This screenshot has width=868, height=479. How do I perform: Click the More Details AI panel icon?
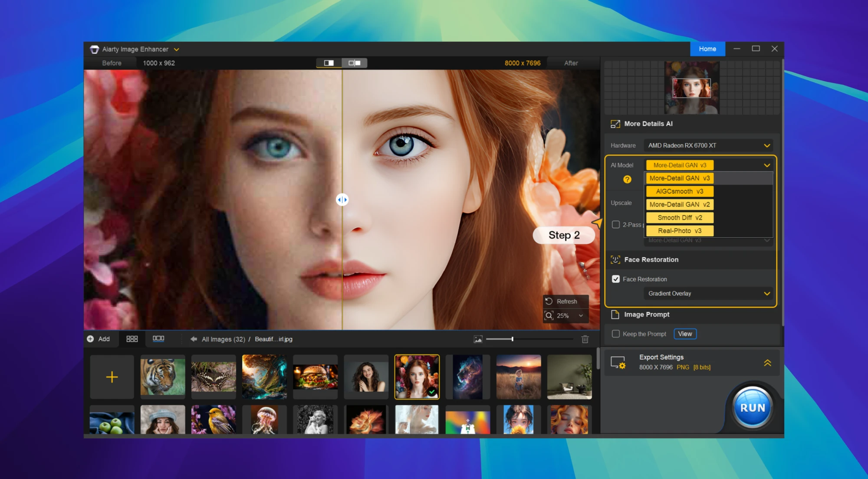615,124
